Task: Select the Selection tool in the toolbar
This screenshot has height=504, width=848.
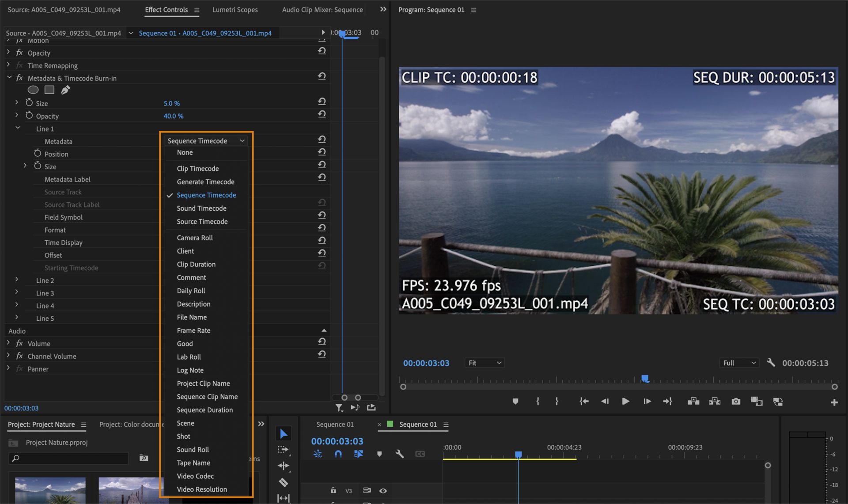Action: [x=284, y=433]
